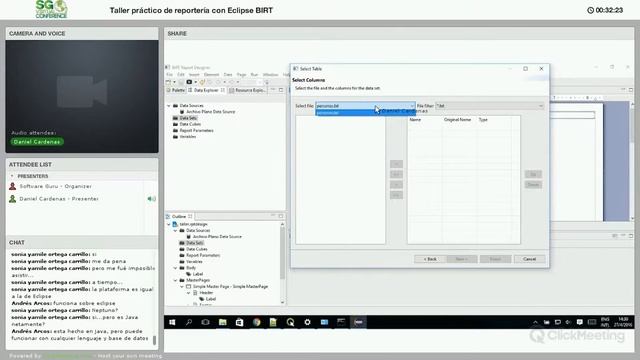The width and height of the screenshot is (640, 360).
Task: Show hidden tray icons chevron
Action: (536, 322)
